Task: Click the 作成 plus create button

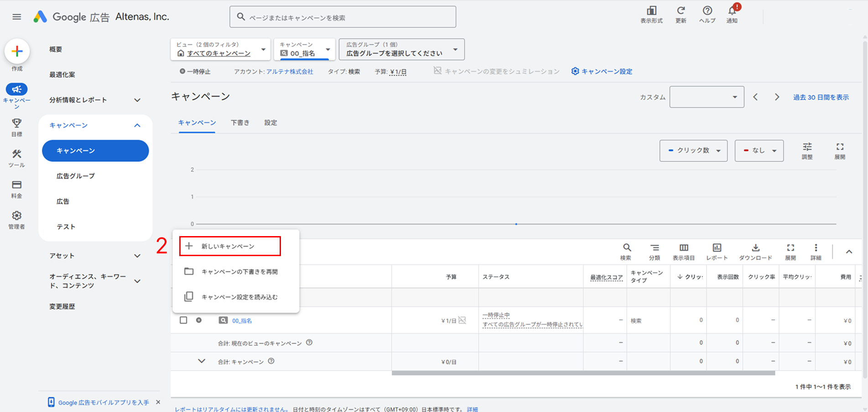Action: click(17, 51)
